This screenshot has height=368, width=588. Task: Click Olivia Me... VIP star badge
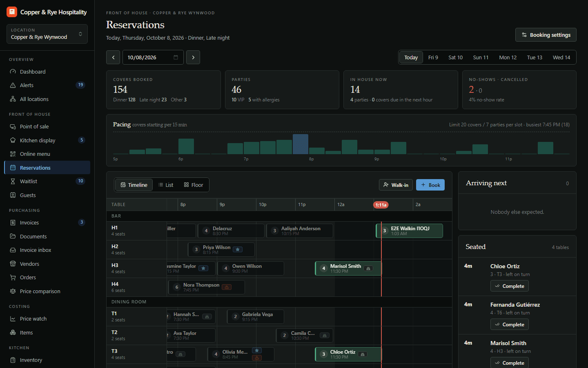(257, 350)
